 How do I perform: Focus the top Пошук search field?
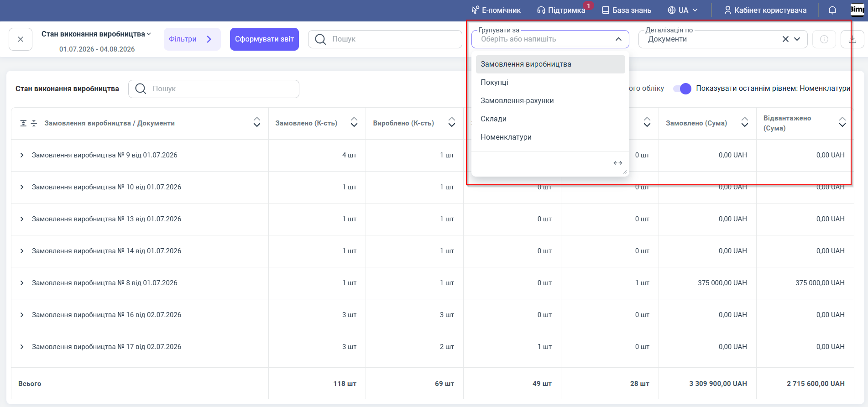point(385,39)
